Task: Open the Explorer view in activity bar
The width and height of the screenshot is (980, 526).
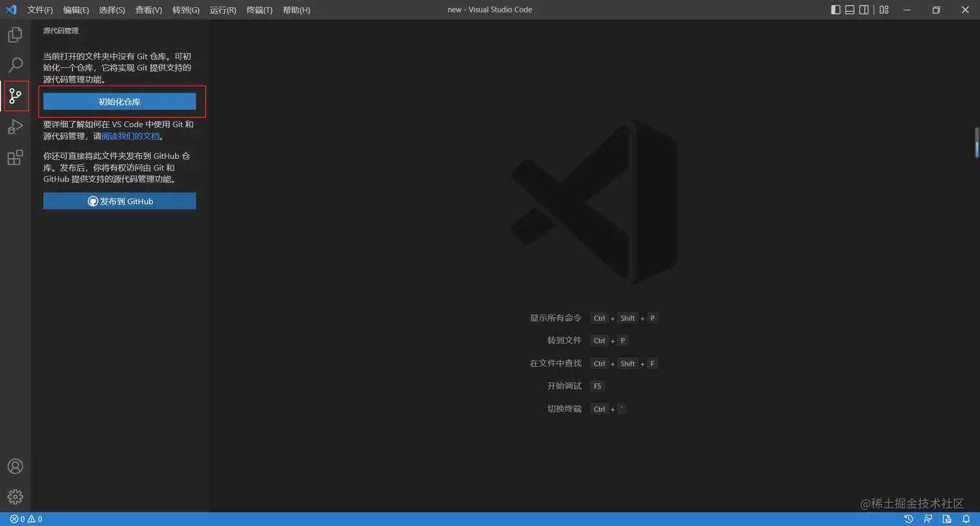Action: click(x=15, y=35)
